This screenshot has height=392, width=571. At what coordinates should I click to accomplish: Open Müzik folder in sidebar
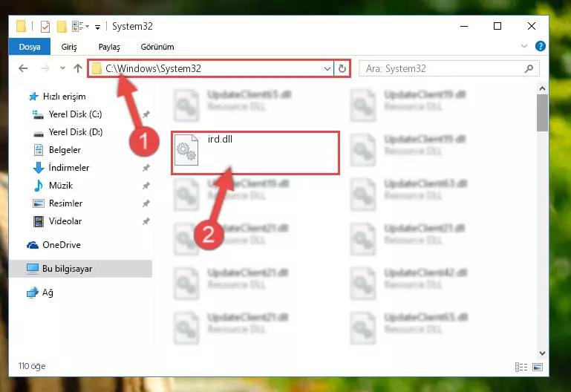click(x=60, y=186)
